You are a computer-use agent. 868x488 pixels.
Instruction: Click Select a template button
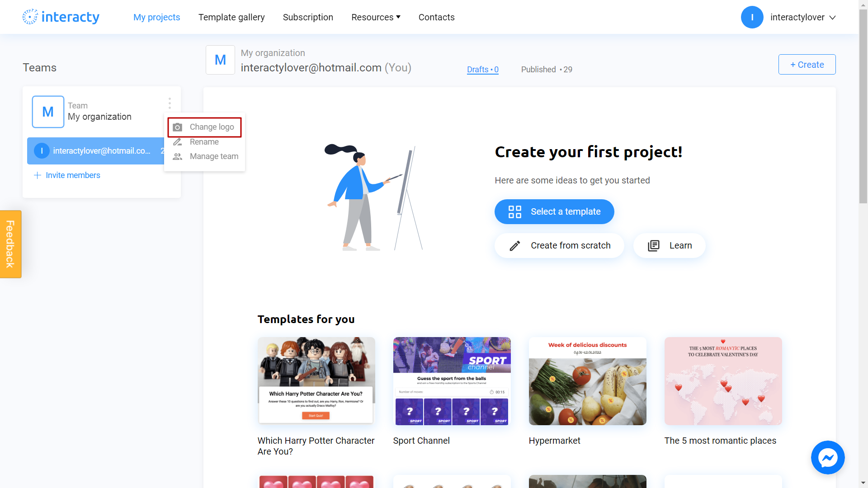click(554, 211)
